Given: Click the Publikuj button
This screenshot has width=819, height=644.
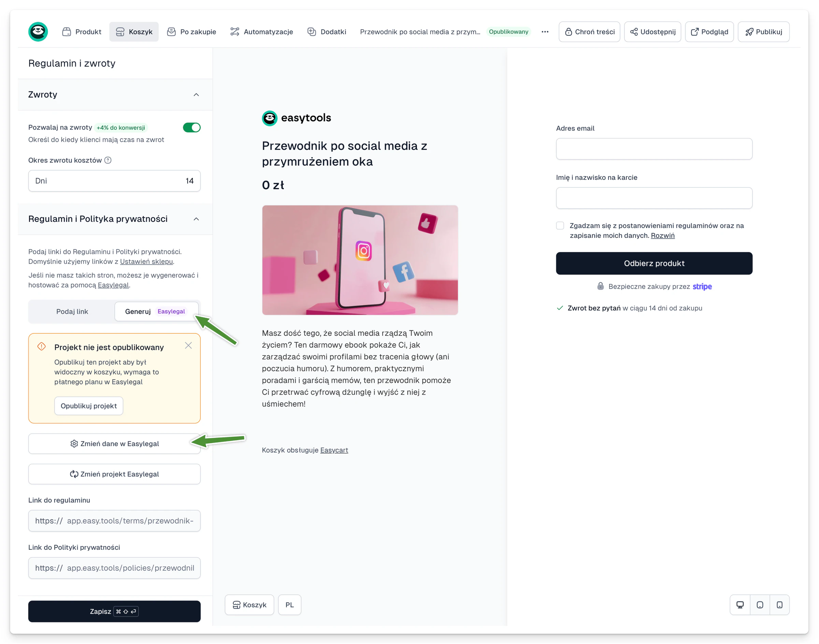Looking at the screenshot, I should click(x=764, y=32).
